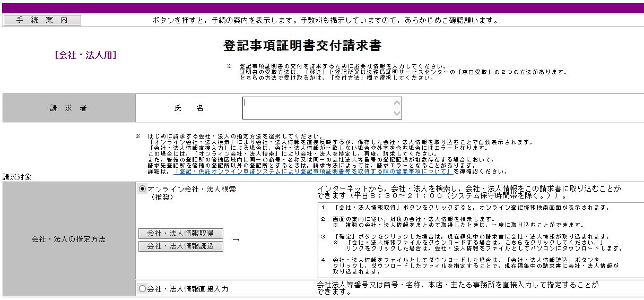644x300 pixels.
Task: Select 会社・法人情報直接入力 radio button
Action: 142,289
